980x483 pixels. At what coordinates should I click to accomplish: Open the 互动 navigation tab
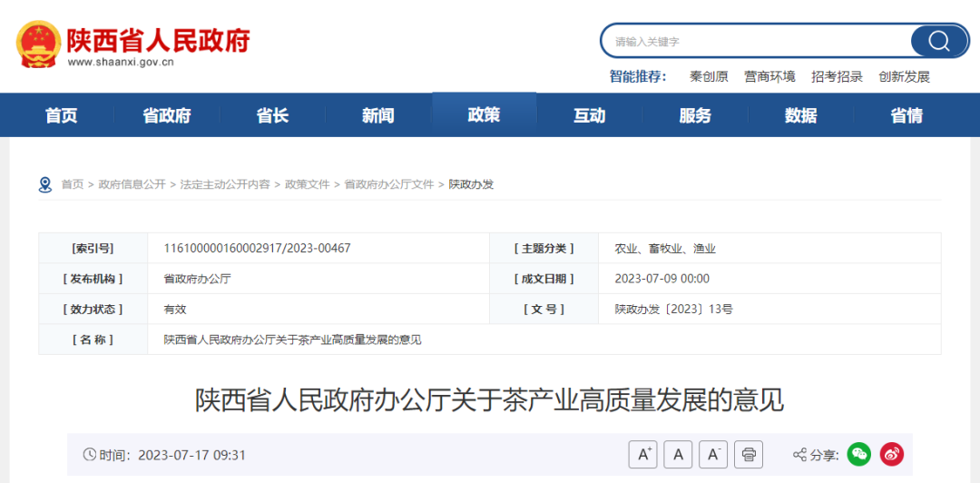(589, 115)
